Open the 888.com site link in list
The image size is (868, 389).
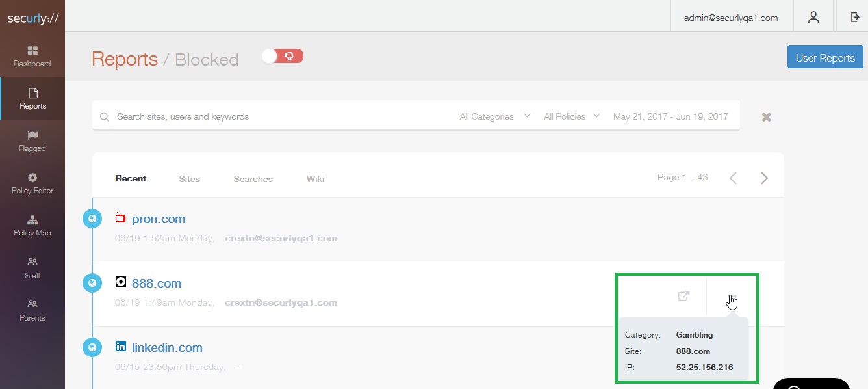click(157, 284)
